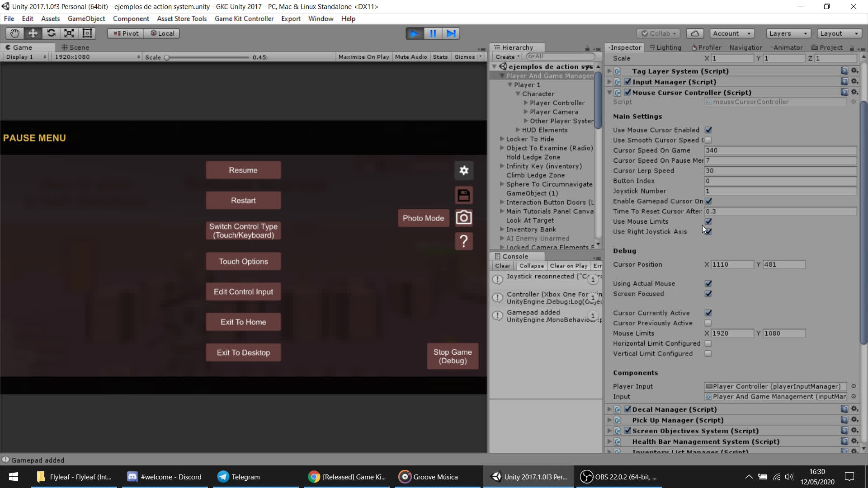Uncheck Use Mouse Limits option
The height and width of the screenshot is (488, 868).
click(x=708, y=221)
